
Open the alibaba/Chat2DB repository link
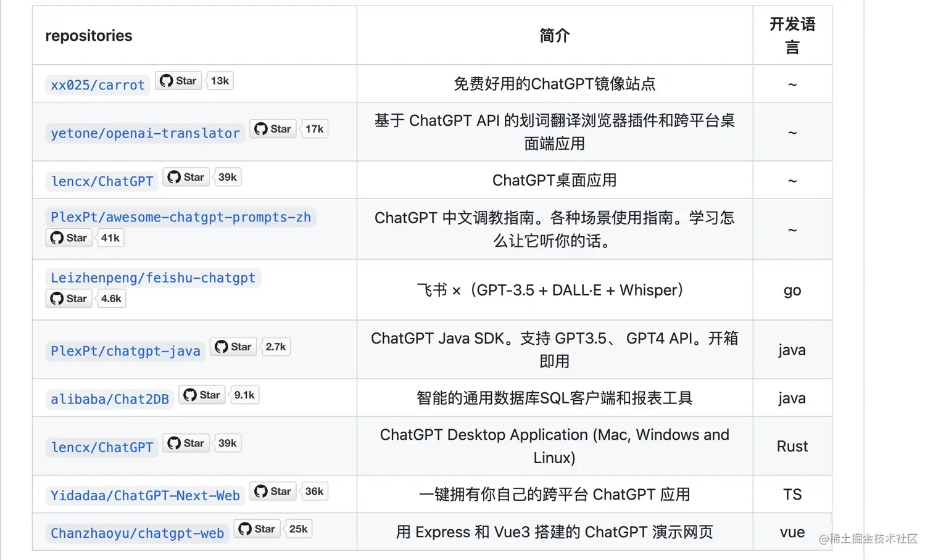(110, 399)
